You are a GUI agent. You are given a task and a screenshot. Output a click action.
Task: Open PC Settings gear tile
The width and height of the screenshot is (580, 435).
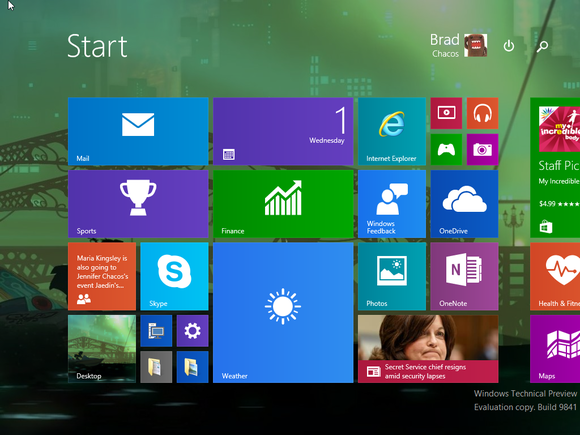192,330
